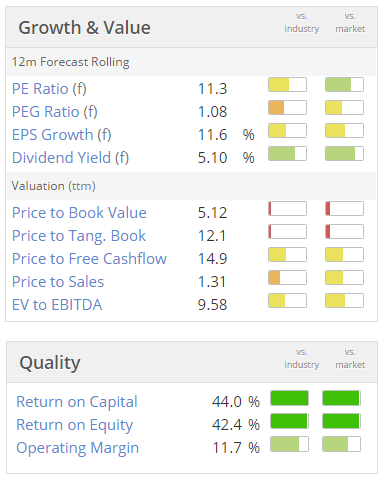Open the PE Ratio (f) metric link
Viewport: 383px width, 480px height.
click(49, 89)
